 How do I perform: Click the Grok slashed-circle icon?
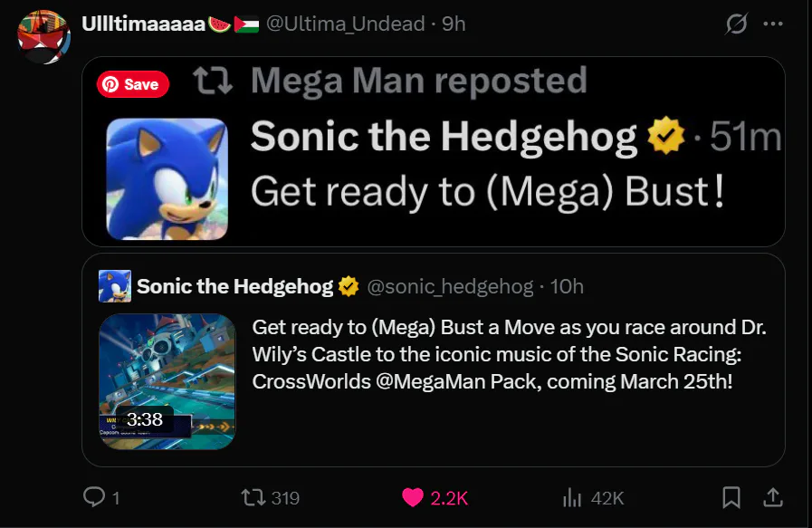point(737,24)
